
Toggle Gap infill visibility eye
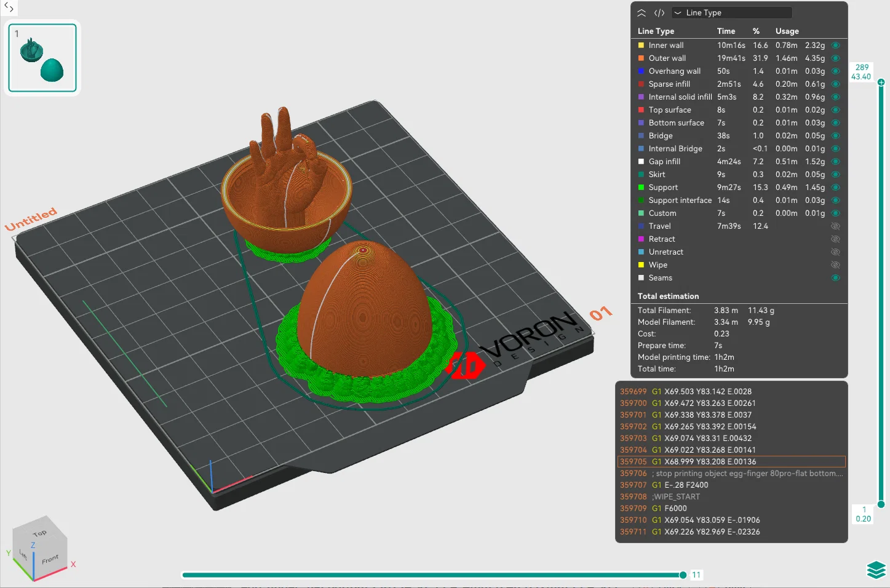(835, 162)
